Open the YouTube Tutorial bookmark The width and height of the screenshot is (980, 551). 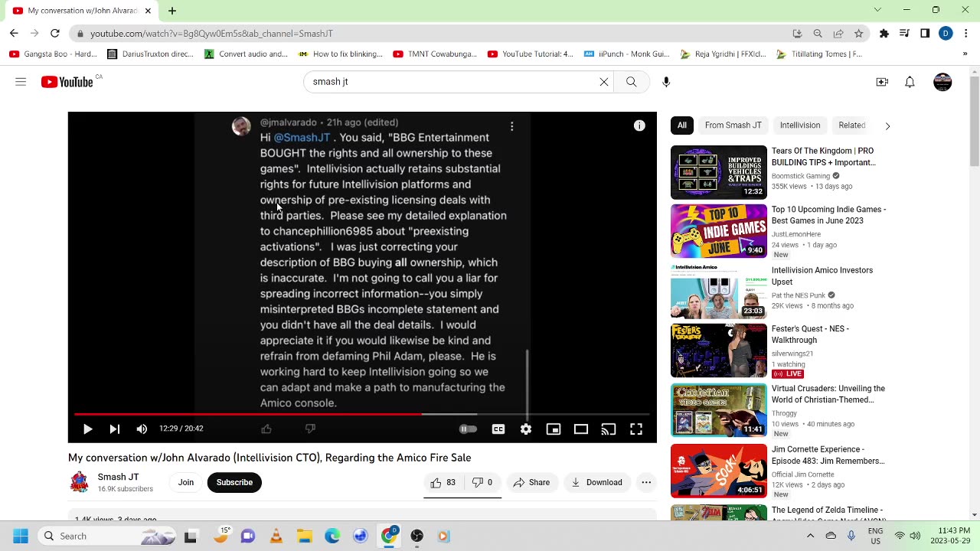point(531,54)
